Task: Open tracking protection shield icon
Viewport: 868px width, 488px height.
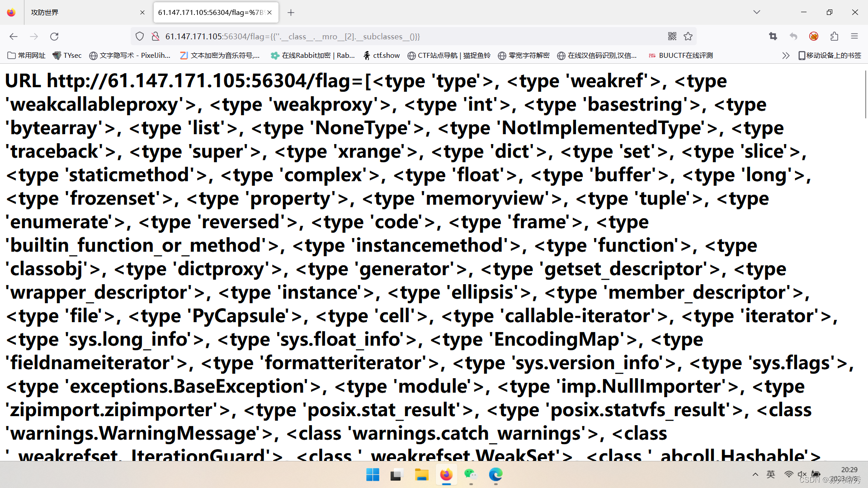Action: click(x=140, y=37)
